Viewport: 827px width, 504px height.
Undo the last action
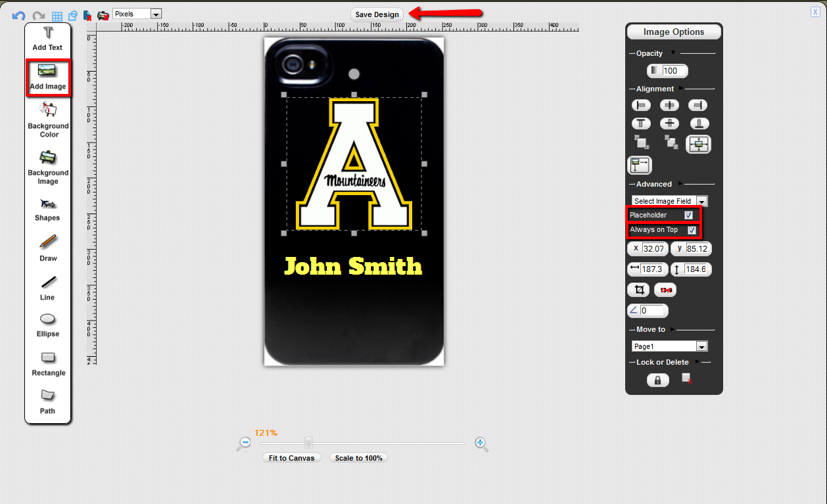point(19,15)
